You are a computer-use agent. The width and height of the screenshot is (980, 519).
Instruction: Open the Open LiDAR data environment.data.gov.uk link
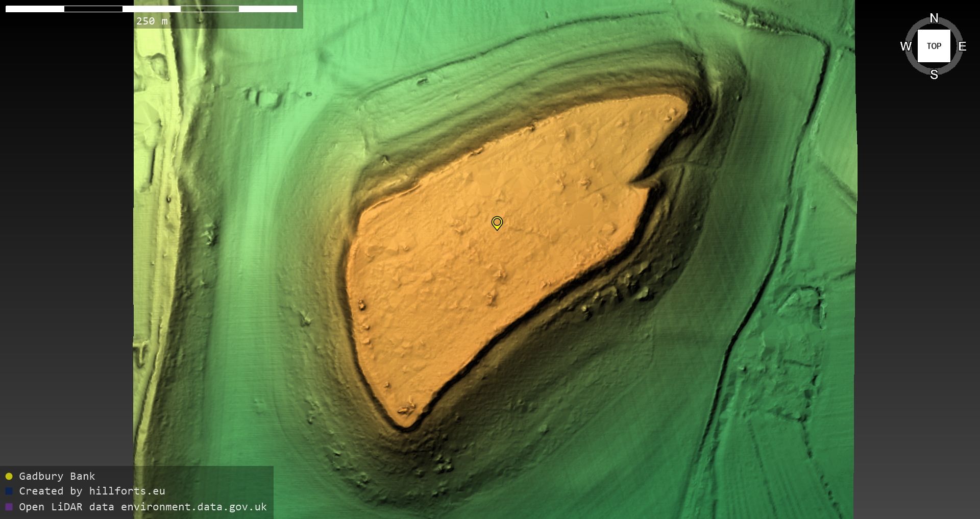click(142, 507)
